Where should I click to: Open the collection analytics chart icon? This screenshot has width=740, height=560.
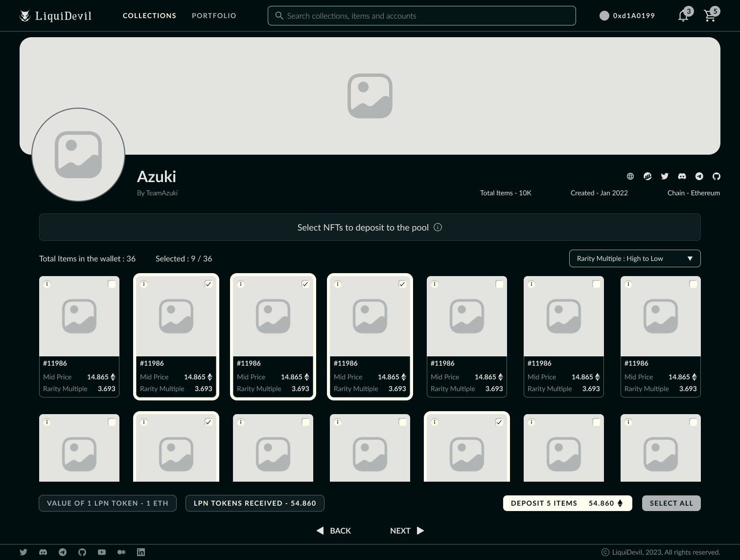pyautogui.click(x=647, y=176)
